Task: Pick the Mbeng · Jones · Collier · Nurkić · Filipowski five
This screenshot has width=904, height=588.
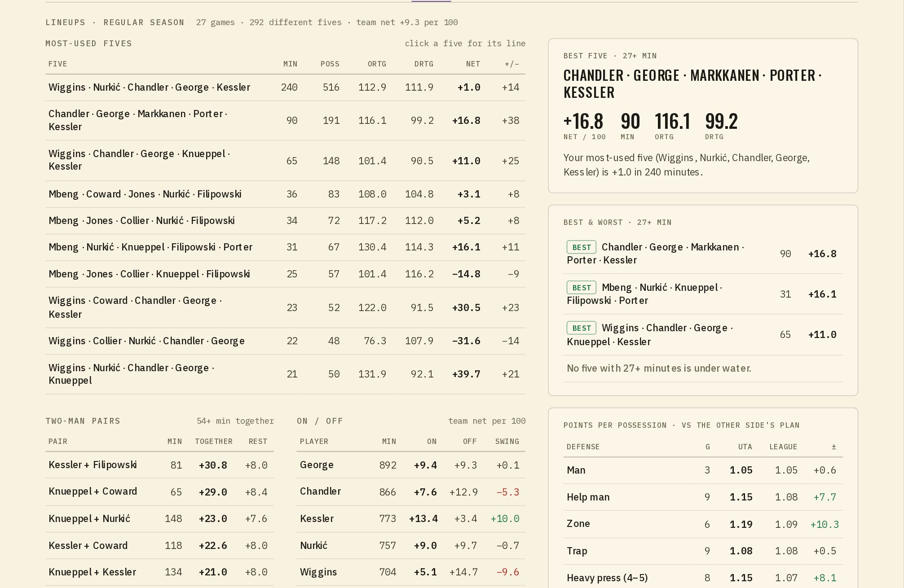Action: click(285, 221)
